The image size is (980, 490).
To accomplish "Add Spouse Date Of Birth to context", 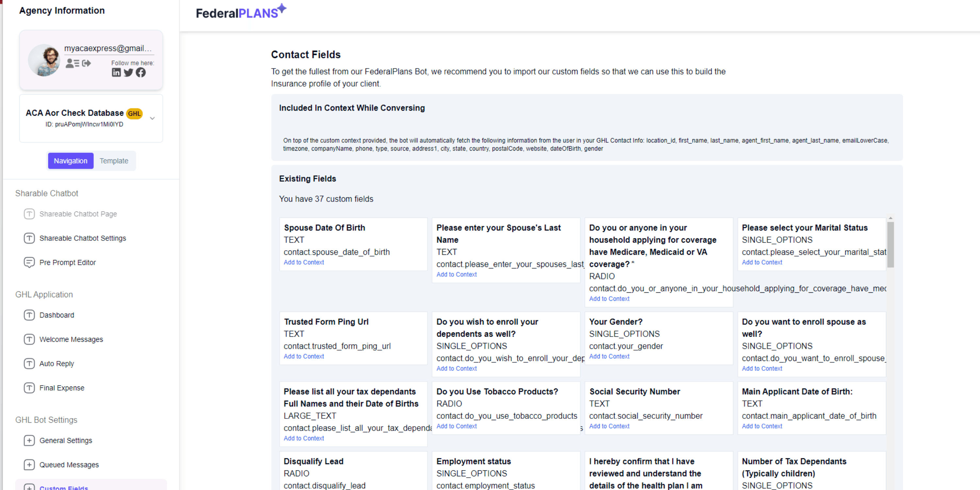I will tap(303, 263).
